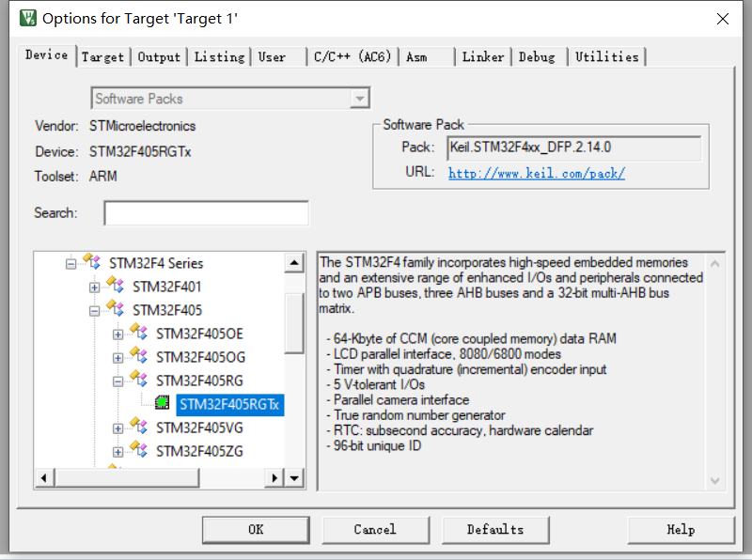This screenshot has width=752, height=560.
Task: Collapse the STM32F405 tree node
Action: point(95,311)
